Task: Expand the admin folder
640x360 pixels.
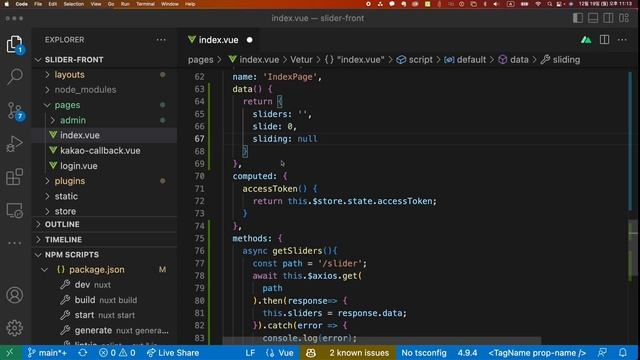Action: (104, 120)
